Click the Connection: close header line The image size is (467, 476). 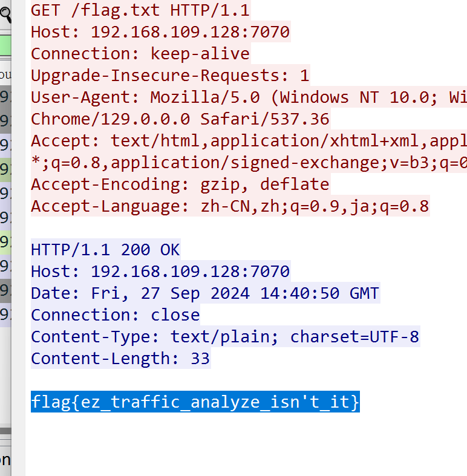(x=116, y=315)
